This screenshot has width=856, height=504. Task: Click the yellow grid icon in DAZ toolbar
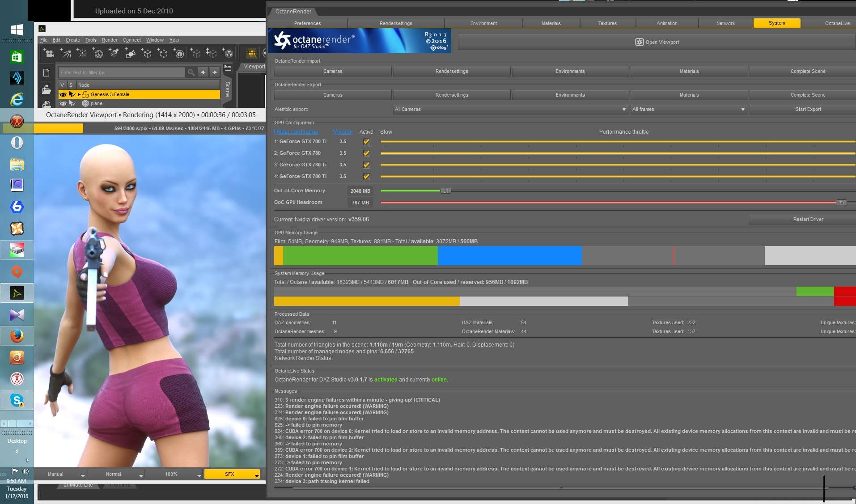click(251, 54)
